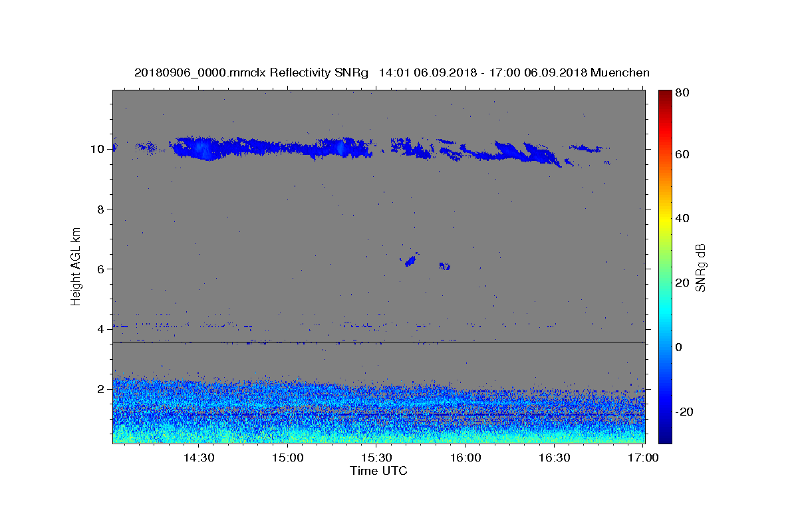Click the 16:30 time tick label
Viewport: 798px width, 532px height.
click(555, 458)
